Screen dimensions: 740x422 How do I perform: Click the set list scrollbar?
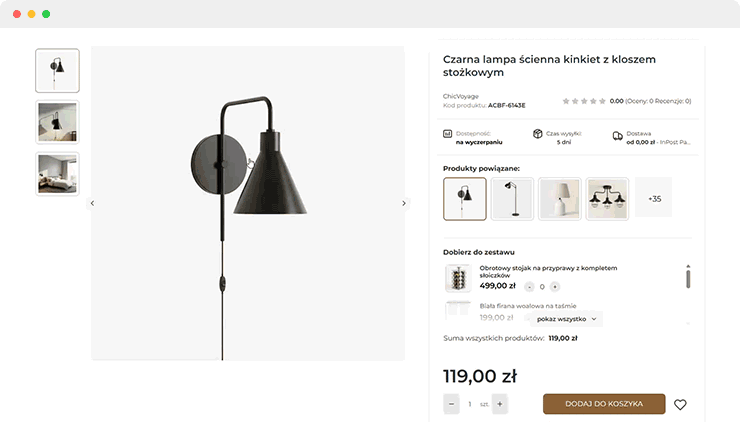[x=687, y=277]
